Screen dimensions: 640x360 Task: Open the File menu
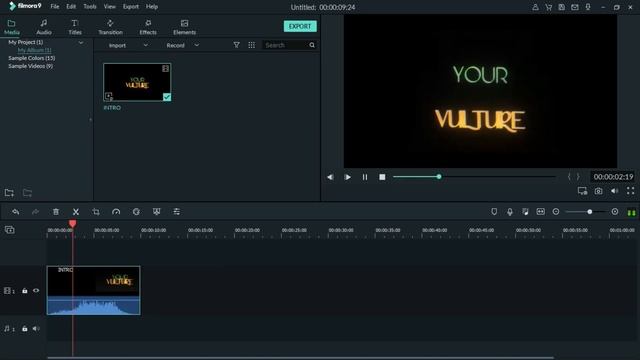pyautogui.click(x=55, y=7)
